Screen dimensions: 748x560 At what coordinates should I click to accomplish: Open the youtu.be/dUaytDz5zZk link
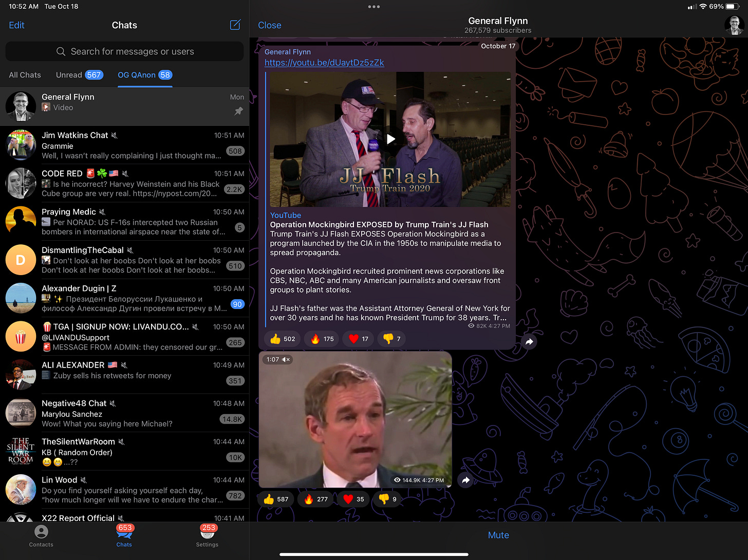pyautogui.click(x=324, y=63)
